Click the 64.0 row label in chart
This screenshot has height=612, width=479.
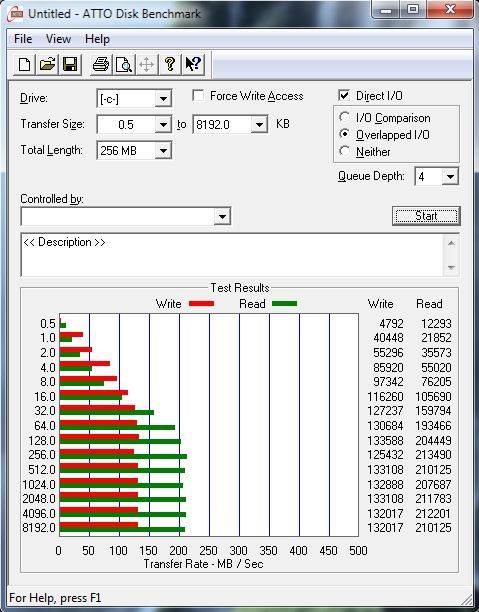(45, 425)
